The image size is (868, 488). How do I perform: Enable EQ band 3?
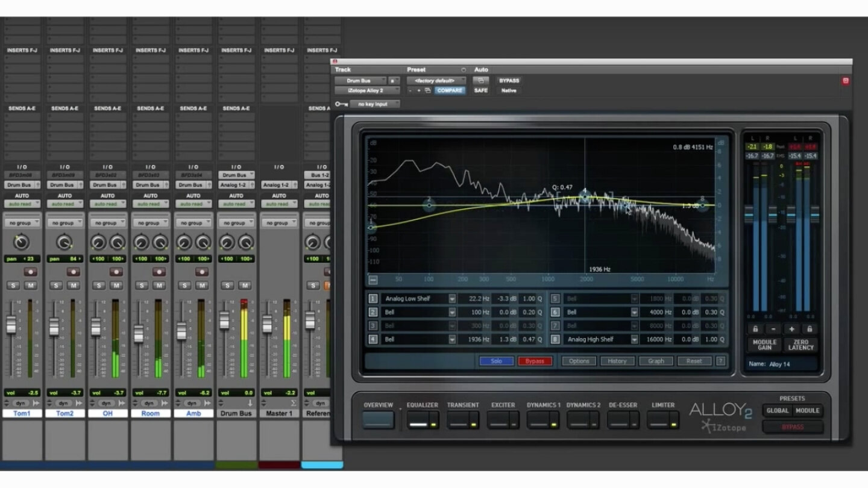(373, 326)
